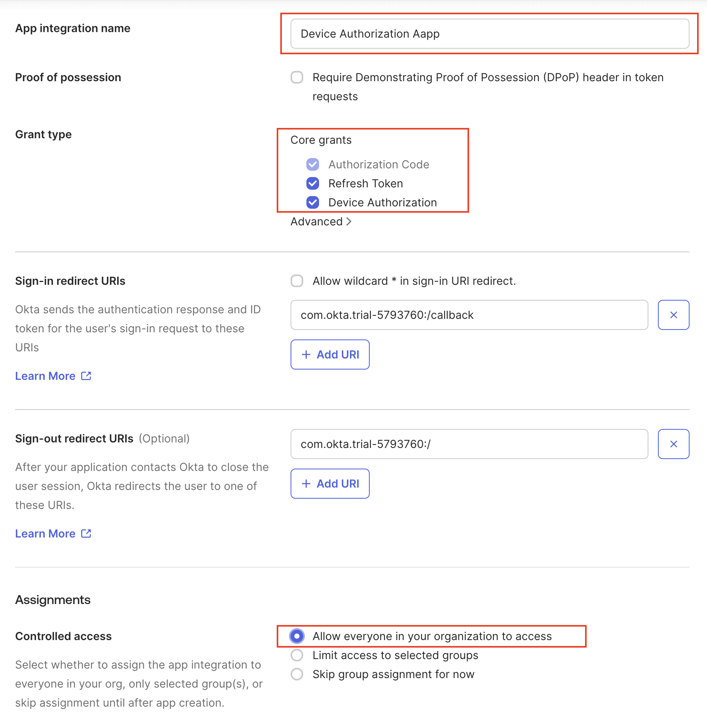Remove the sign-out redirect URI
707x728 pixels.
673,444
